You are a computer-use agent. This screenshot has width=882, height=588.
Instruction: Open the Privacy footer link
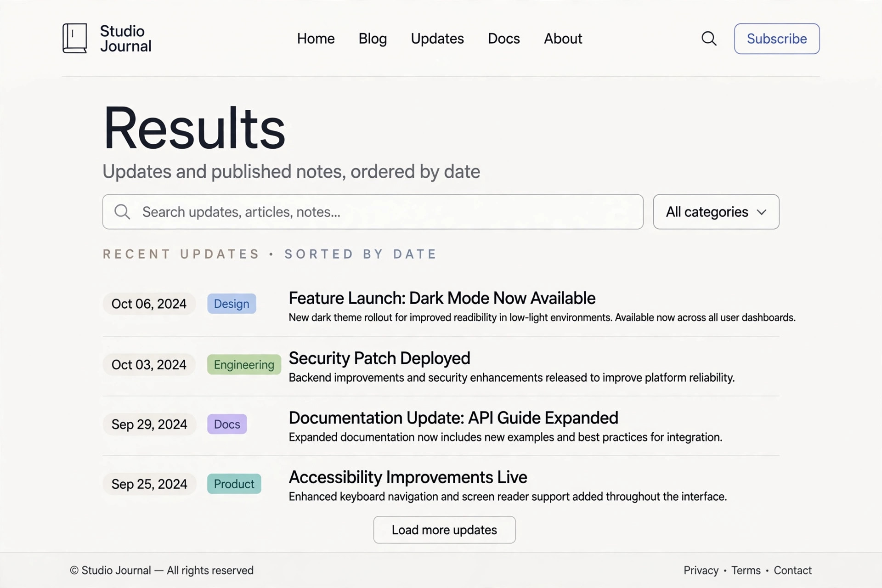click(x=701, y=570)
